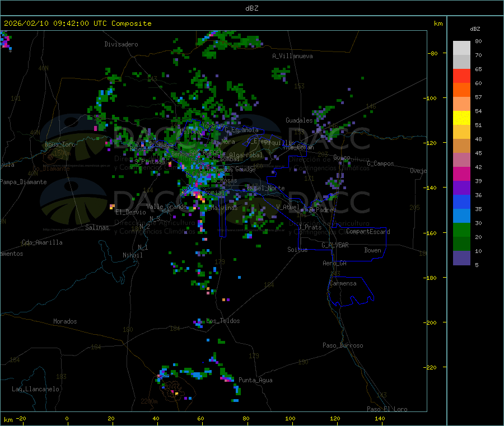This screenshot has width=504, height=426.
Task: Click the Soitue location label
Action: [x=297, y=250]
